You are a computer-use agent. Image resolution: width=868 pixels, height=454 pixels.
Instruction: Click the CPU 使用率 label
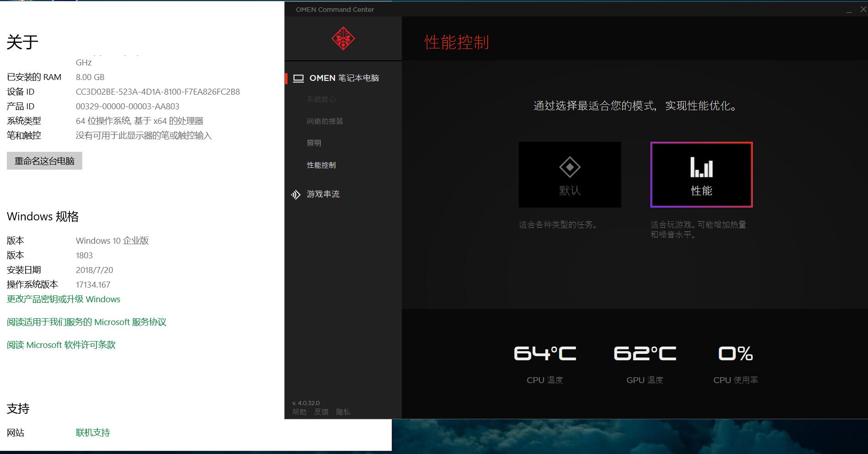pyautogui.click(x=735, y=380)
